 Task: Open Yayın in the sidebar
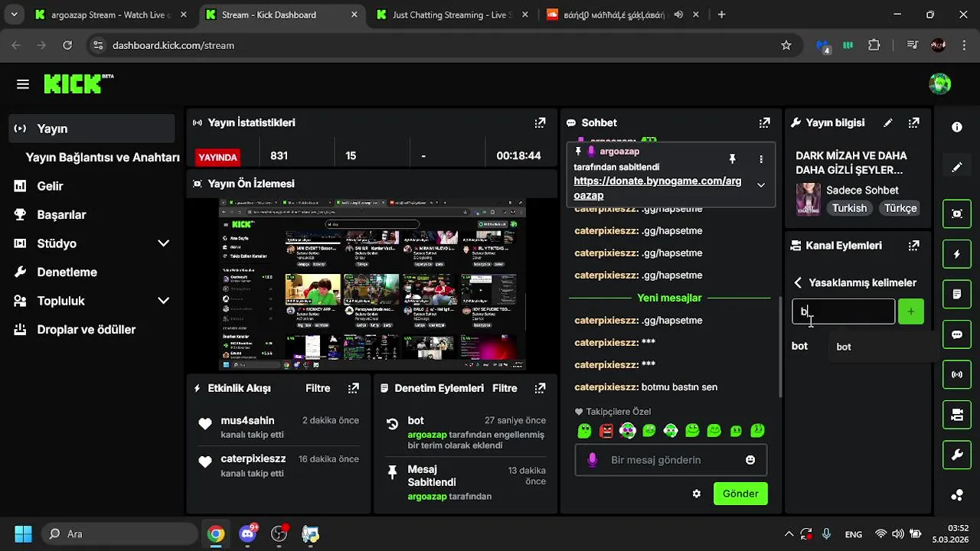pos(92,129)
